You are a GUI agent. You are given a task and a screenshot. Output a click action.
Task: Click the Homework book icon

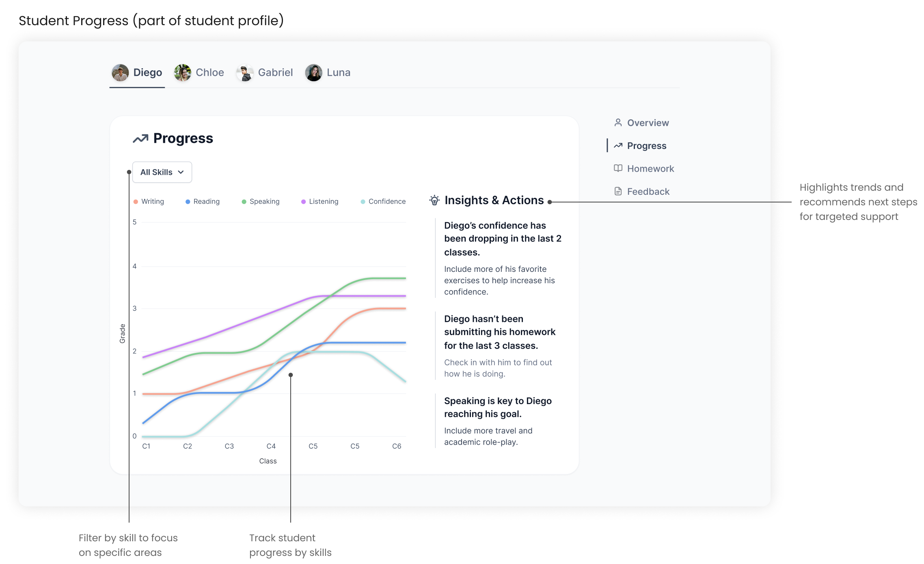(618, 168)
